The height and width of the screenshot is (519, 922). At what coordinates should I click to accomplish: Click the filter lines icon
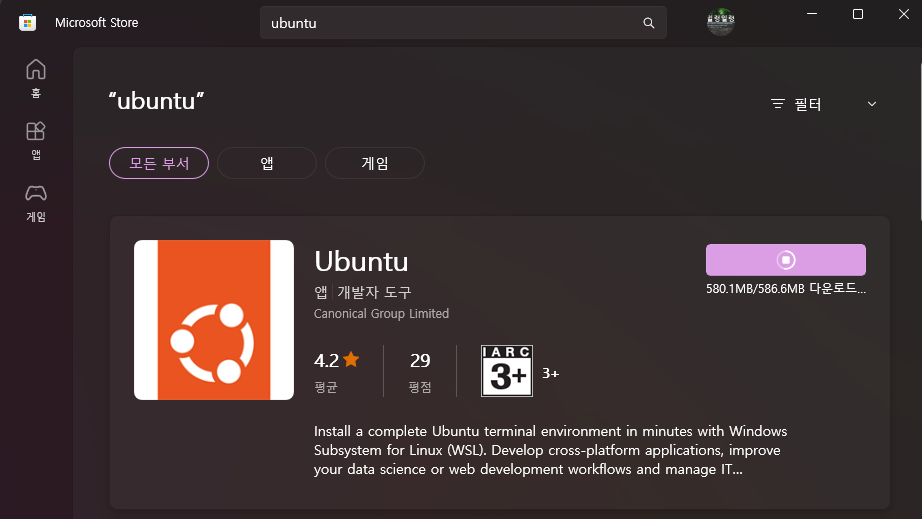tap(778, 104)
